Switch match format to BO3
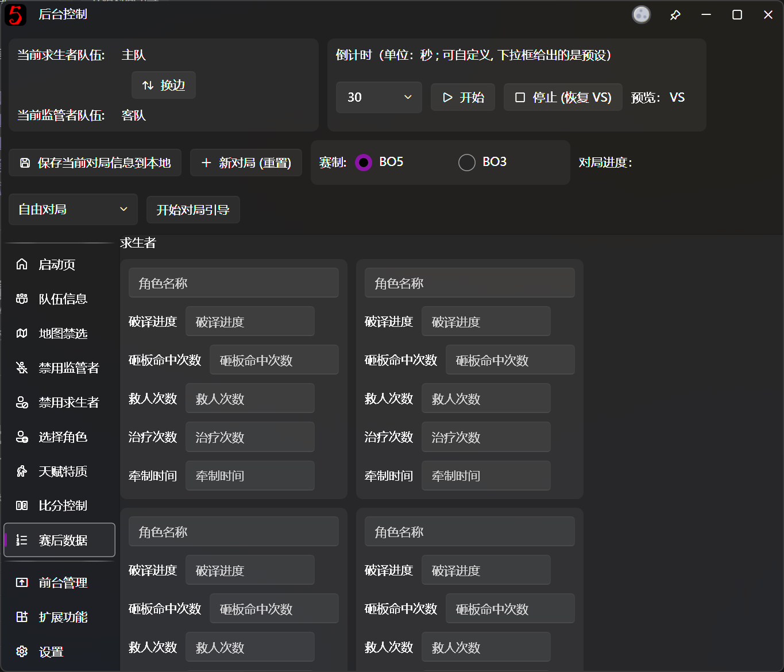784x672 pixels. (x=467, y=163)
